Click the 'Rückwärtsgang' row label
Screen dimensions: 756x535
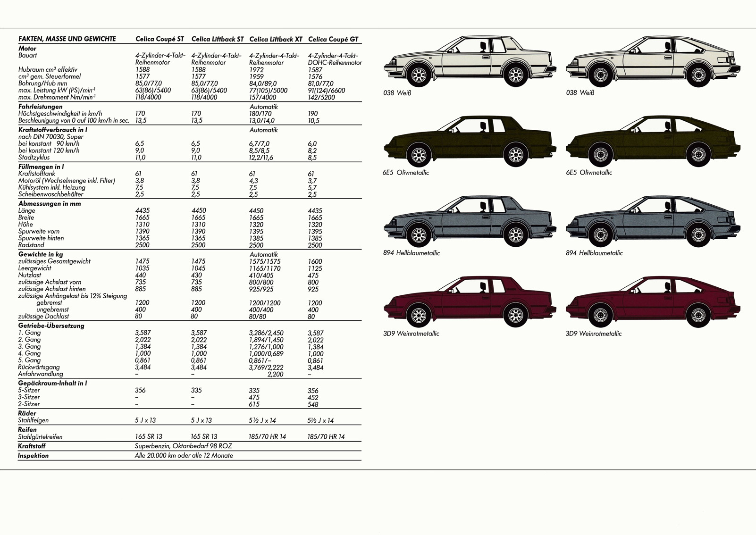point(39,367)
